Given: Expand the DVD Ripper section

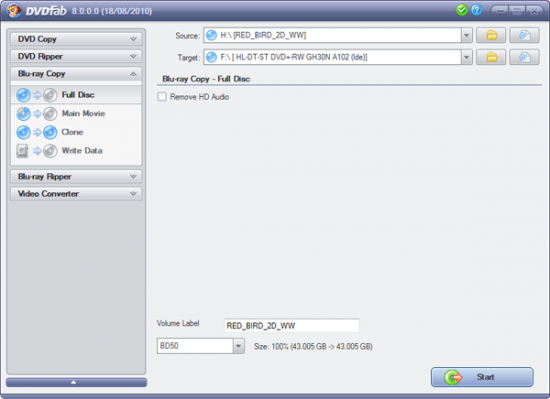Looking at the screenshot, I should (x=76, y=56).
